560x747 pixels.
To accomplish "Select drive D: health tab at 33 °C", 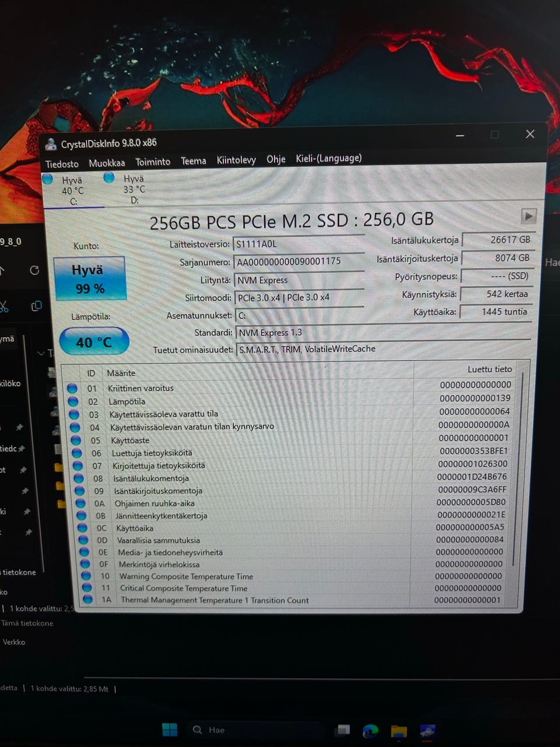I will click(x=134, y=189).
